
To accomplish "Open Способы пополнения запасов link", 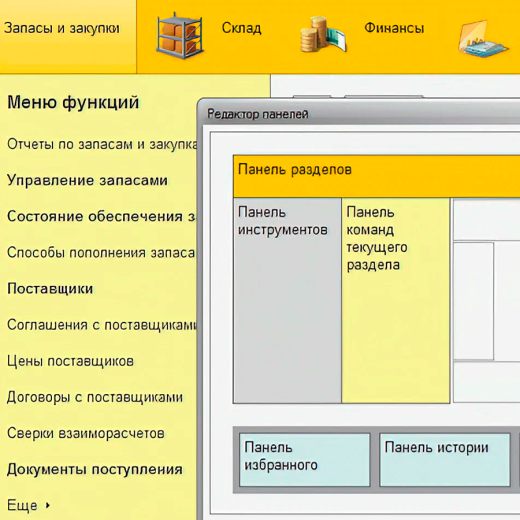I will (x=101, y=253).
